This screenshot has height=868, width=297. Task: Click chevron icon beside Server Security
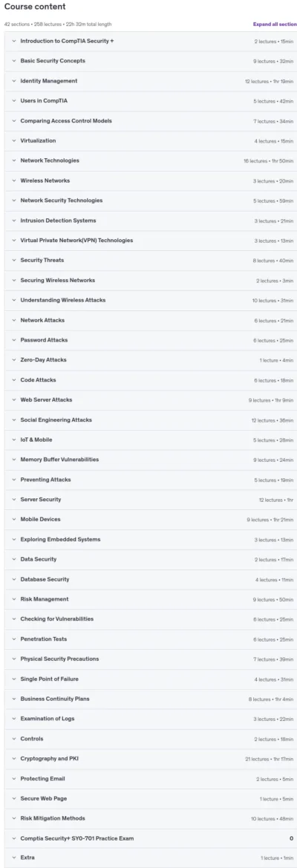pyautogui.click(x=14, y=499)
